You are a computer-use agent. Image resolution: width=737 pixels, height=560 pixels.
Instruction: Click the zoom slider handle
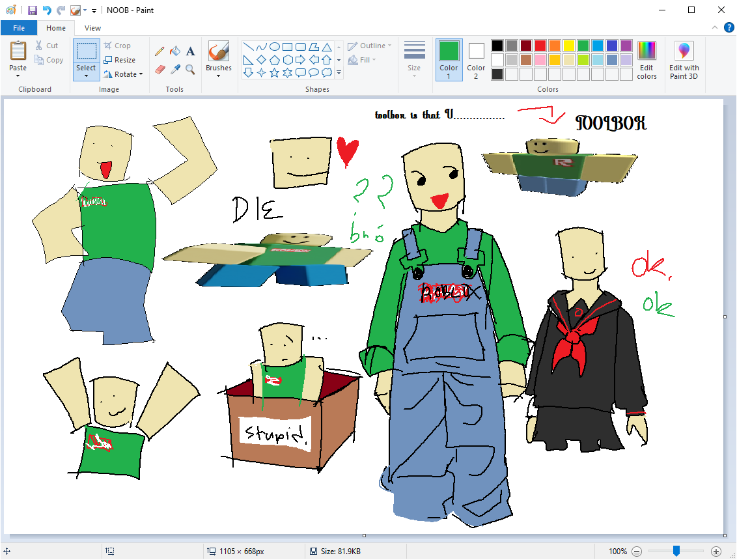point(676,551)
